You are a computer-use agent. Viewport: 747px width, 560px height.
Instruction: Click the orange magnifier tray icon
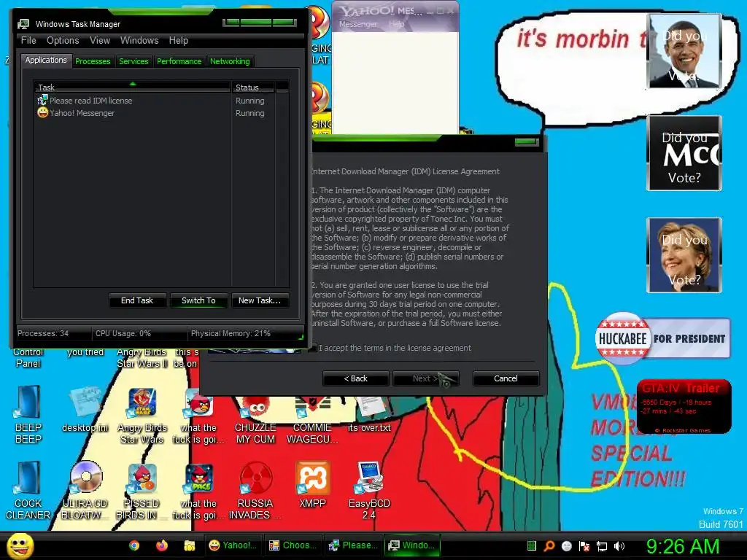point(549,545)
